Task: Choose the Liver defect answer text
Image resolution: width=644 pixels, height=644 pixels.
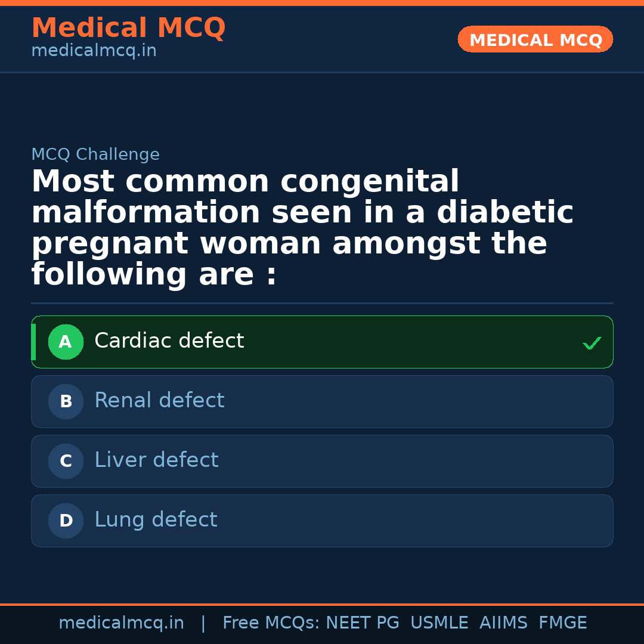Action: tap(156, 460)
